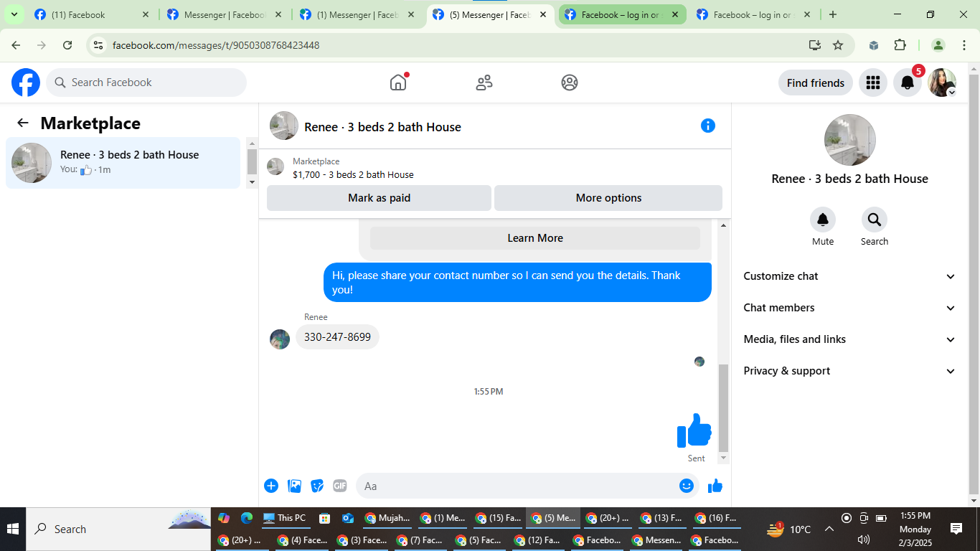Open Windows taskbar Search

coord(118,529)
